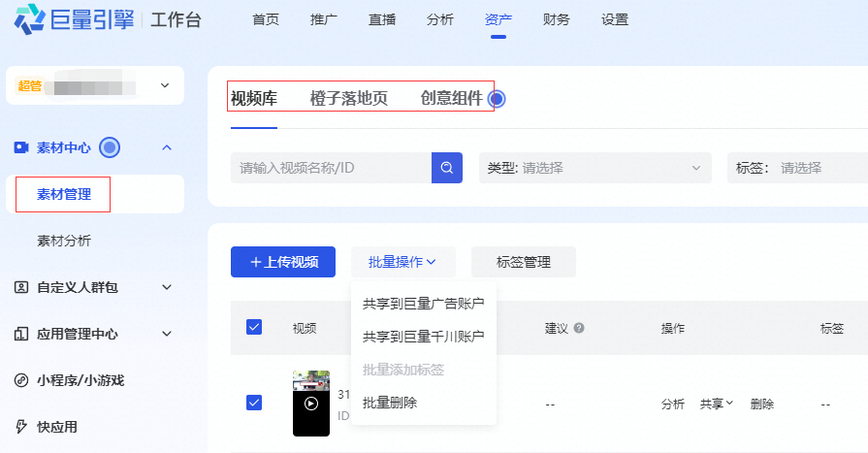Click the 巨量引擎 logo icon

pyautogui.click(x=29, y=19)
